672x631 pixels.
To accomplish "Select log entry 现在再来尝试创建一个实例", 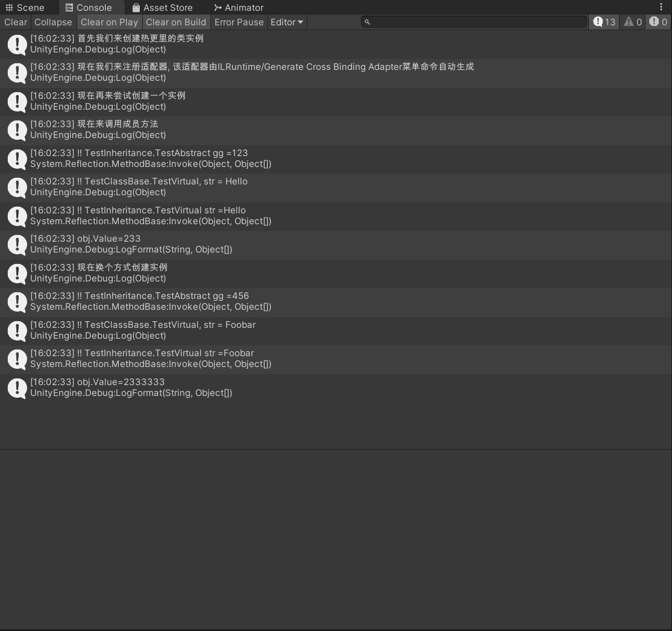I will tap(336, 102).
